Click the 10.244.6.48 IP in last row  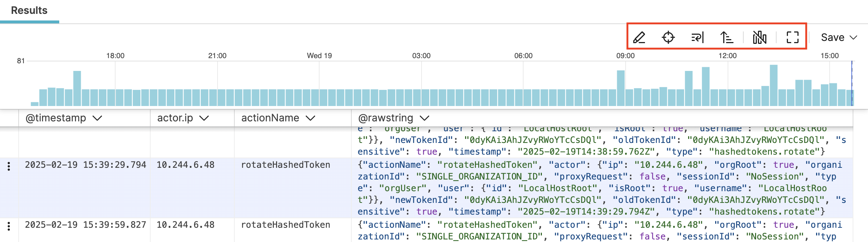(185, 225)
